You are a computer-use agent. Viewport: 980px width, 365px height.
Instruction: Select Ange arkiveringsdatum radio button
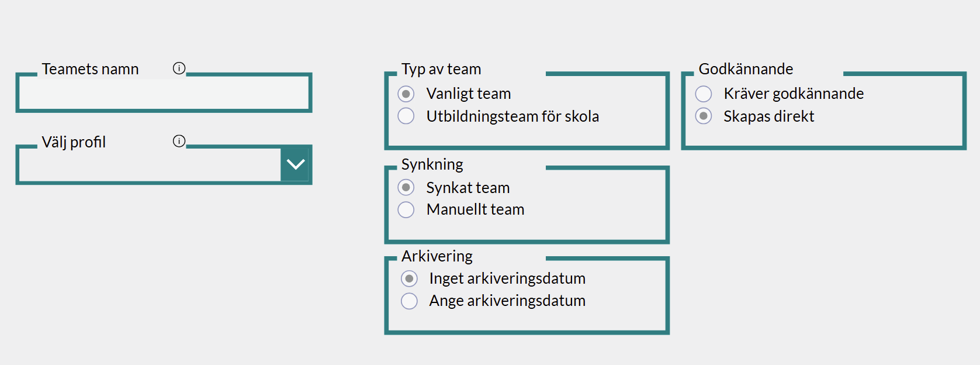[409, 301]
